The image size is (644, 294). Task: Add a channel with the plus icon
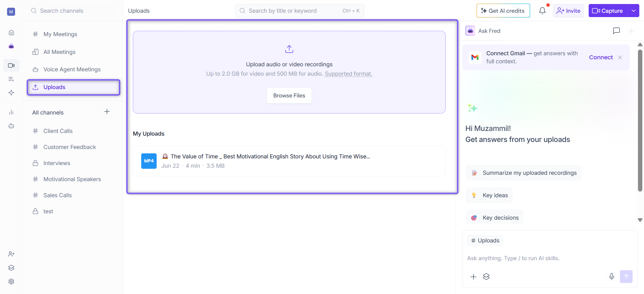coord(107,112)
